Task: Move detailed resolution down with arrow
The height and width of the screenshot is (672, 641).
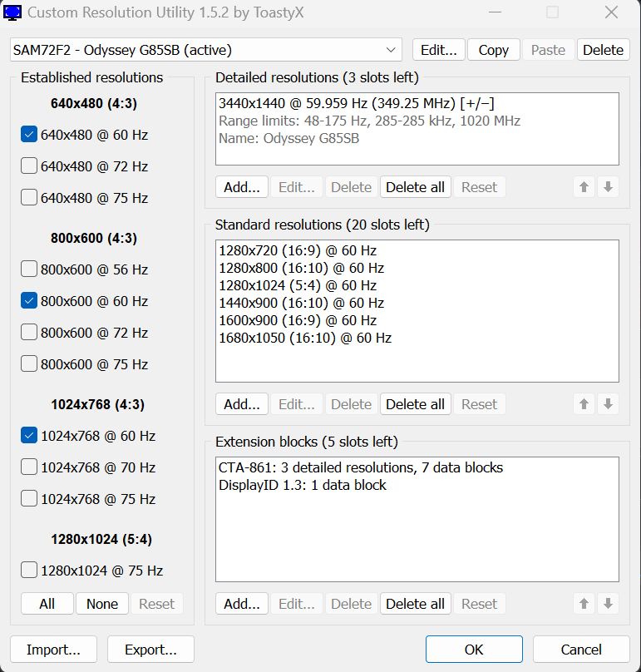Action: coord(608,187)
